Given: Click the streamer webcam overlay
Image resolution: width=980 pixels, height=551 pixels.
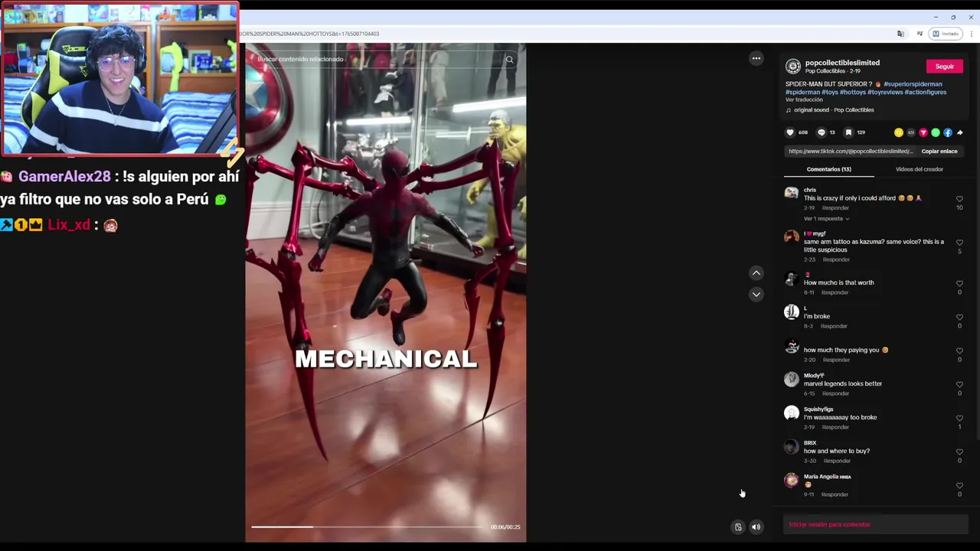Looking at the screenshot, I should click(119, 79).
